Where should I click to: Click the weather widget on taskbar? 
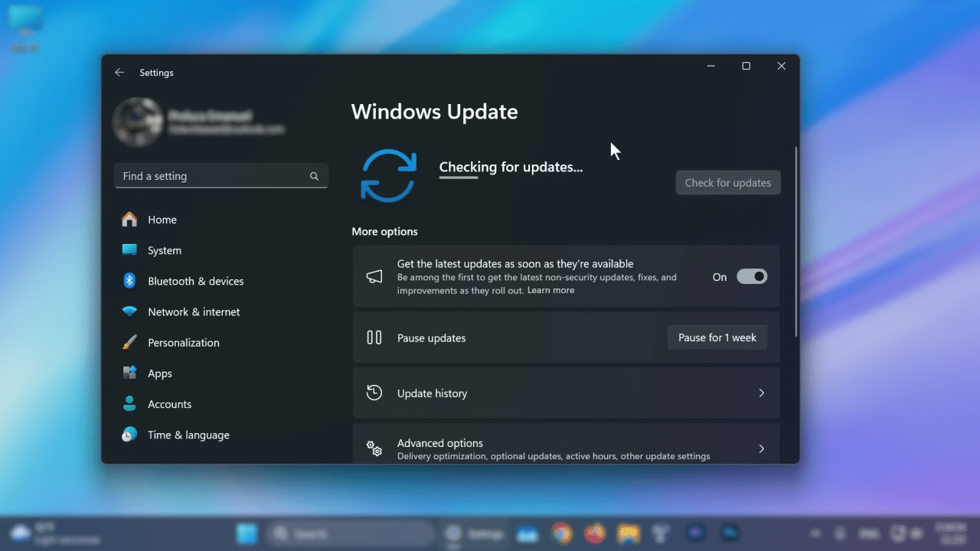click(x=54, y=533)
